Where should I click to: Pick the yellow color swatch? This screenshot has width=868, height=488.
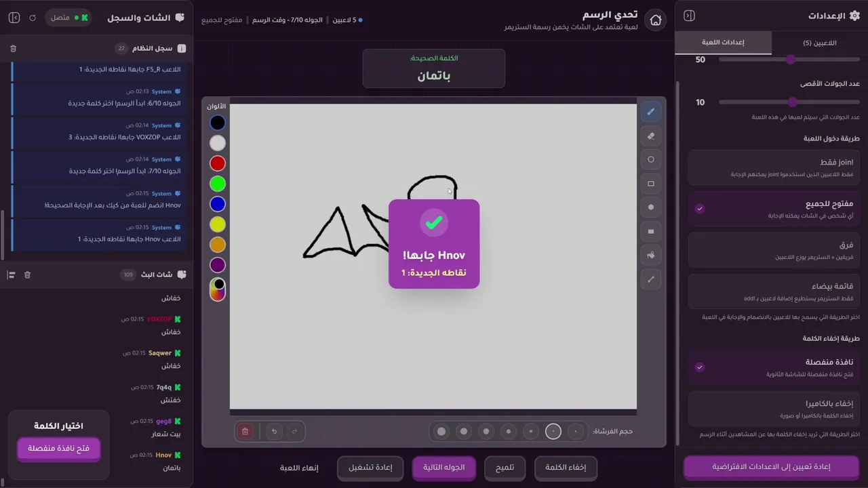(x=217, y=224)
